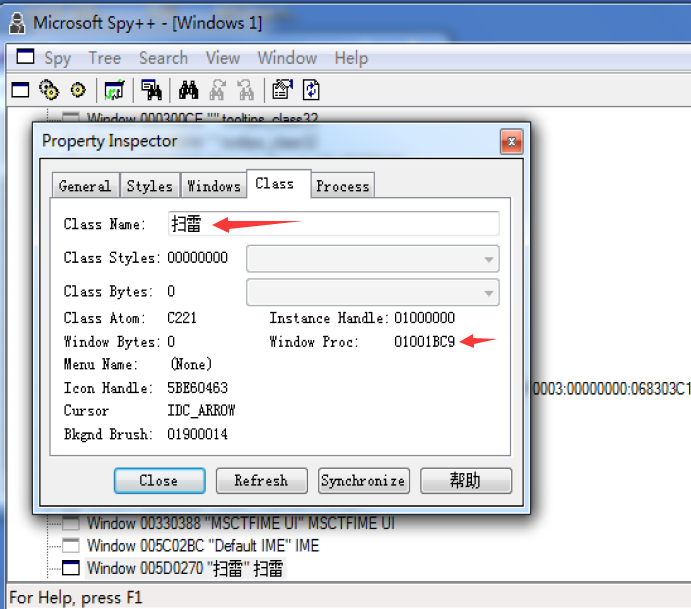
Task: Click the Threads view toolbar icon
Action: [x=78, y=90]
